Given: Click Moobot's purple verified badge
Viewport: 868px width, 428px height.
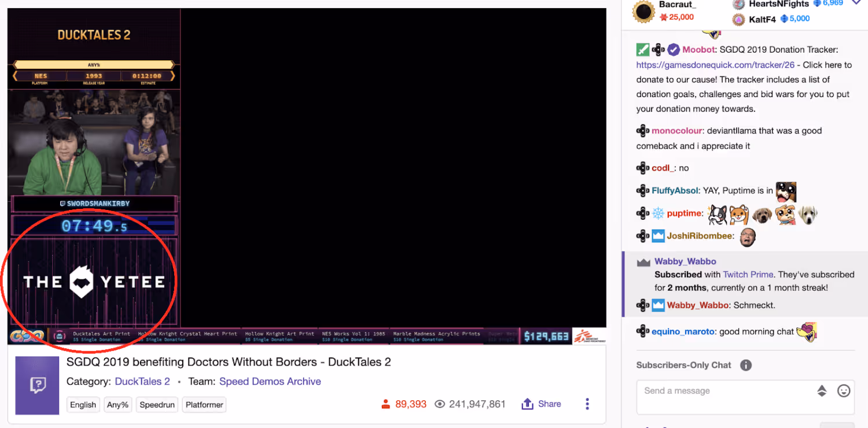Looking at the screenshot, I should (673, 50).
